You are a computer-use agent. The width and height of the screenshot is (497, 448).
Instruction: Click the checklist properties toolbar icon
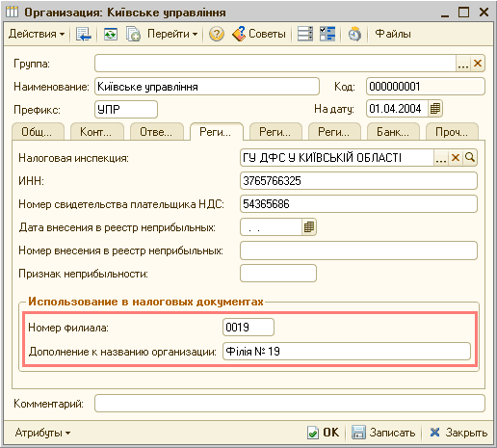click(327, 34)
